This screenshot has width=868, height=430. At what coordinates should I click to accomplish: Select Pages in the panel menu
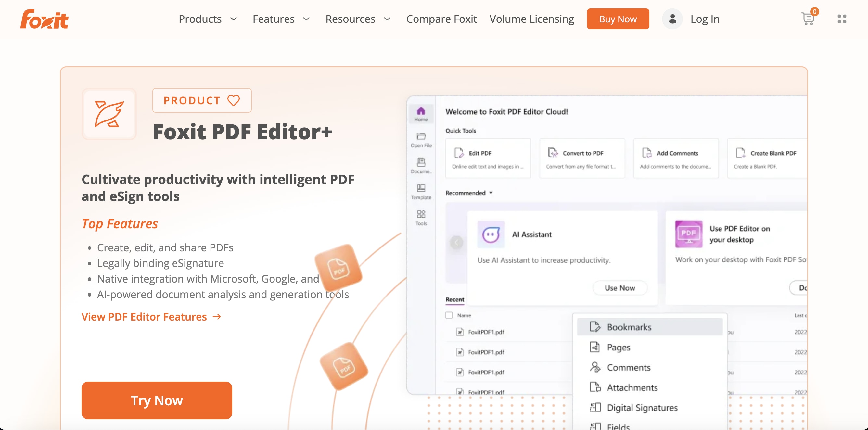click(x=650, y=347)
